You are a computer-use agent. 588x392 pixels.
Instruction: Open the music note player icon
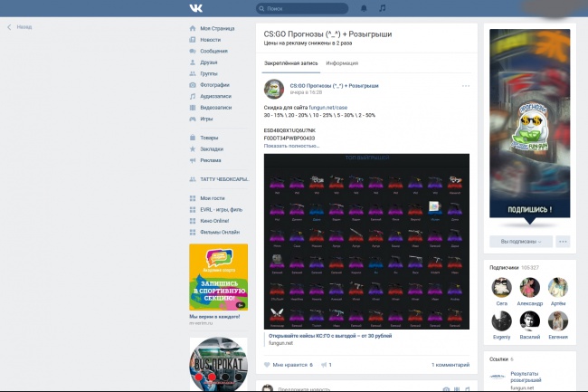382,8
